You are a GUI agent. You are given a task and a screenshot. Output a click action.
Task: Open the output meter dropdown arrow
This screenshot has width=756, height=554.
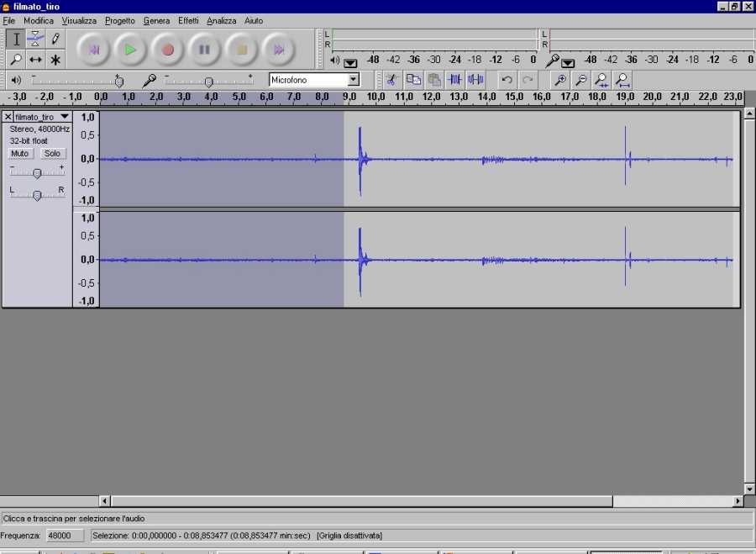350,63
